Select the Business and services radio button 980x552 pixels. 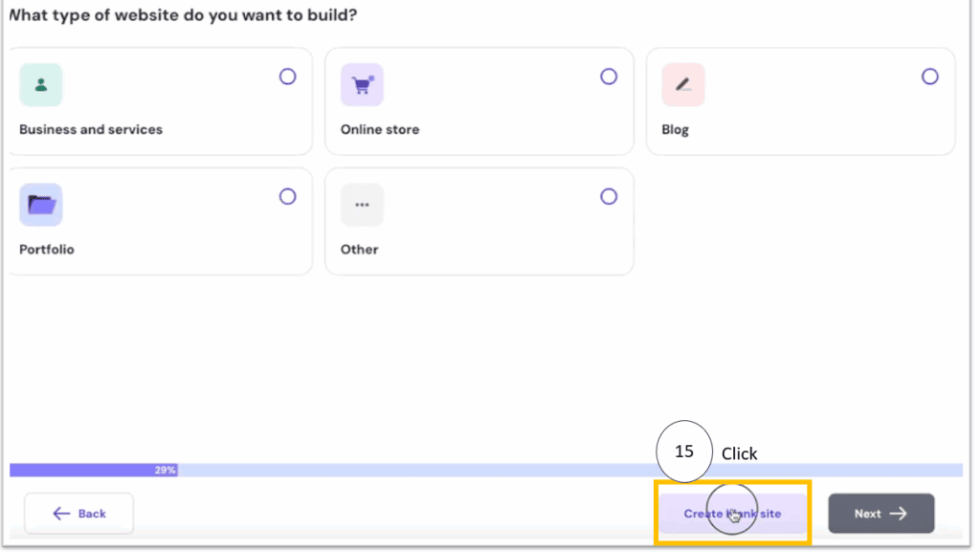[287, 77]
